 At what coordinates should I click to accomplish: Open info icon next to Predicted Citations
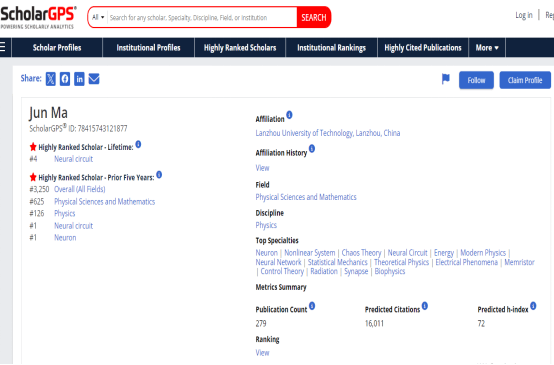coord(425,306)
